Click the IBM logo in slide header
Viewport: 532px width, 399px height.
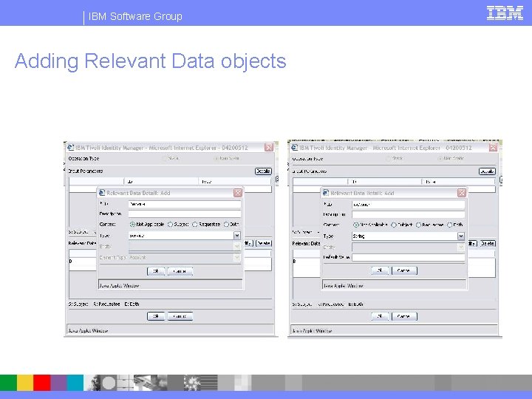tap(505, 13)
